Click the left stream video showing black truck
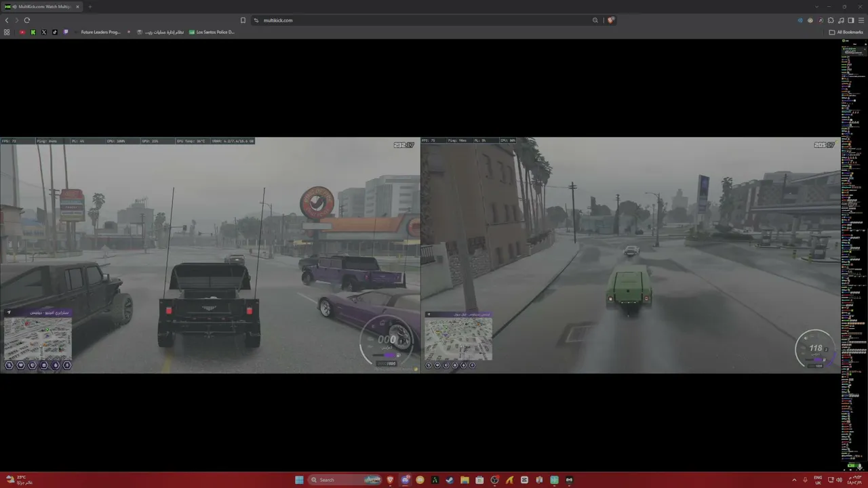The height and width of the screenshot is (488, 868). coord(210,255)
